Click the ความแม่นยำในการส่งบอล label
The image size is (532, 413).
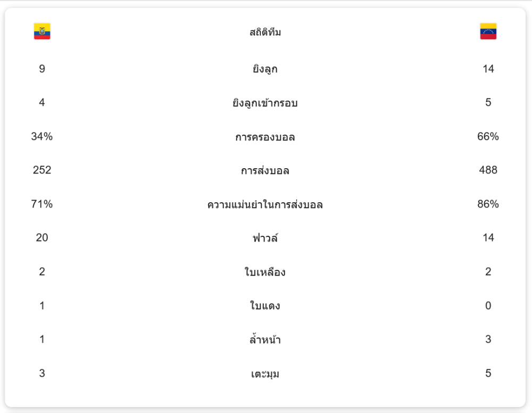pos(265,204)
